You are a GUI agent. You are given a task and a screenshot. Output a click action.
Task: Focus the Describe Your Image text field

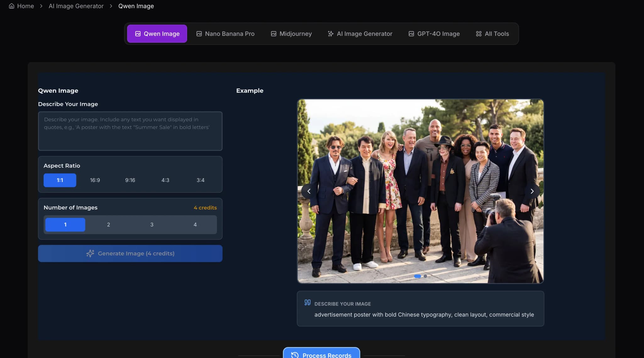click(130, 131)
